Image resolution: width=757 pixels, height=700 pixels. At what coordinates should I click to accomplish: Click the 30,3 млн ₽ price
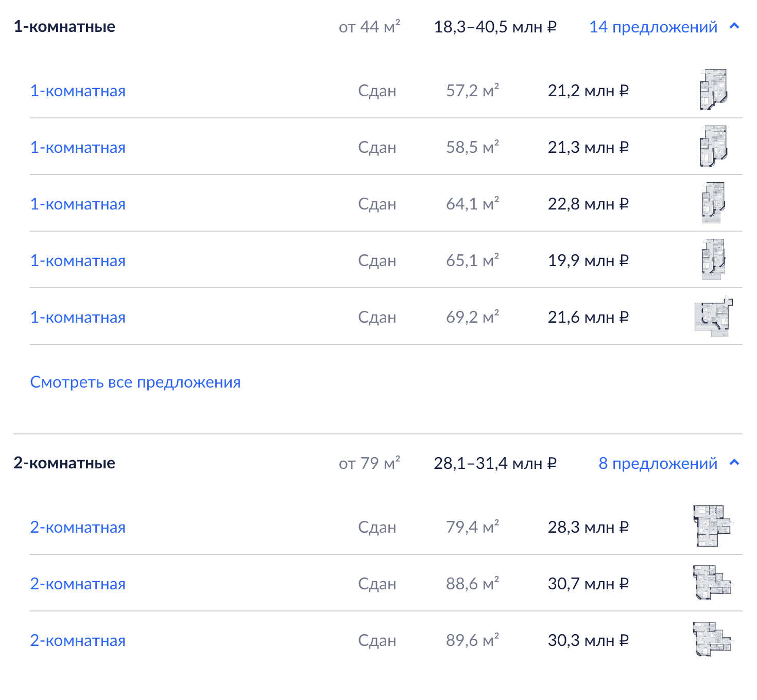click(588, 640)
